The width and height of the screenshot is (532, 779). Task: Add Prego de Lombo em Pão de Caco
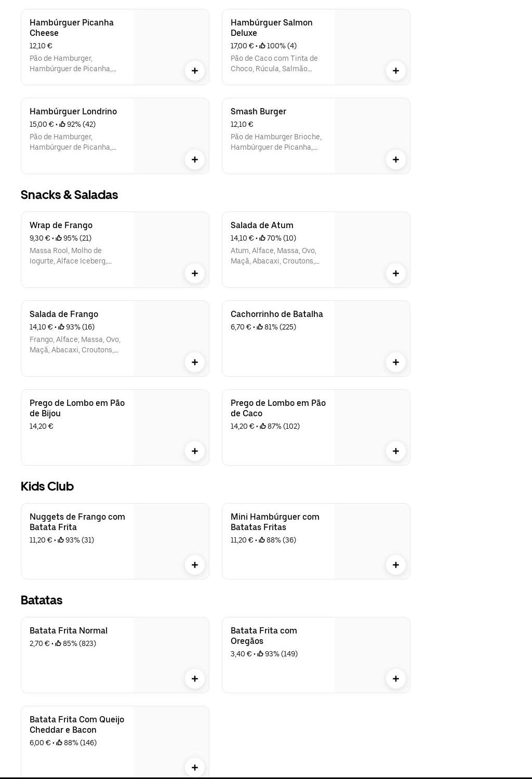(396, 451)
